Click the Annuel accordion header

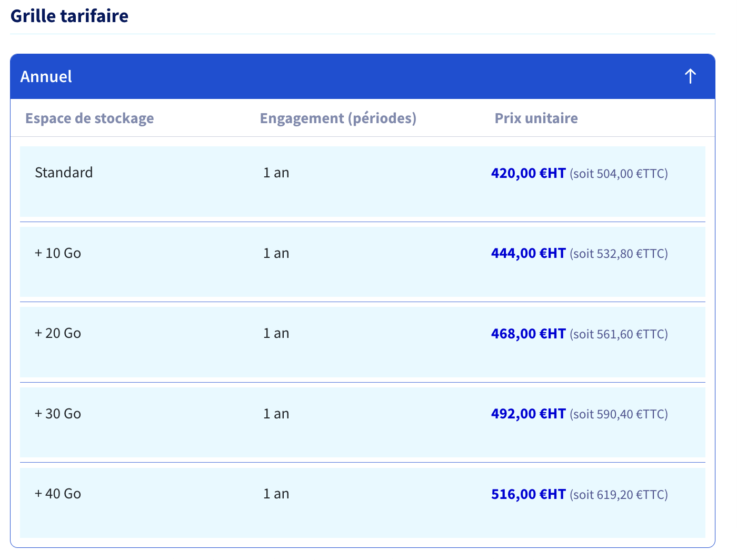coord(363,76)
